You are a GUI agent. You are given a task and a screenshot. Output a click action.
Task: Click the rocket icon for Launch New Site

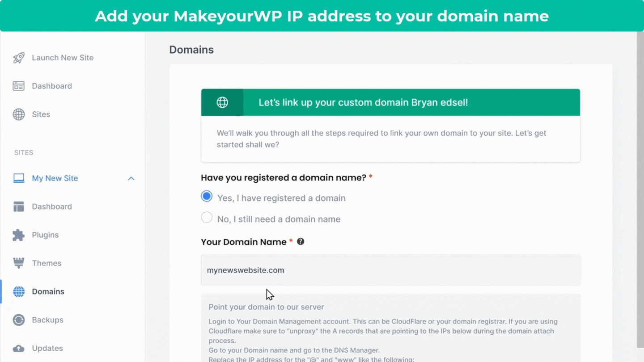tap(19, 58)
